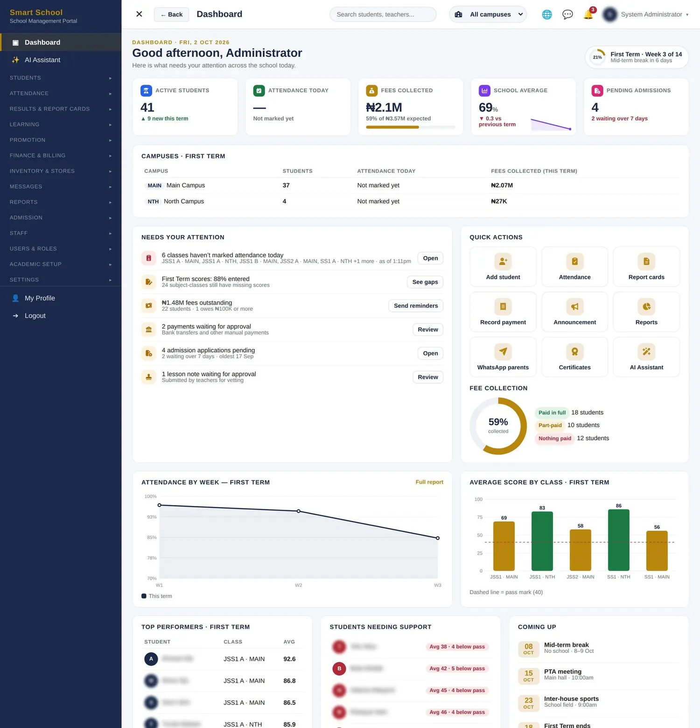Viewport: 700px width, 728px height.
Task: Open the Full report attendance link
Action: pyautogui.click(x=429, y=482)
